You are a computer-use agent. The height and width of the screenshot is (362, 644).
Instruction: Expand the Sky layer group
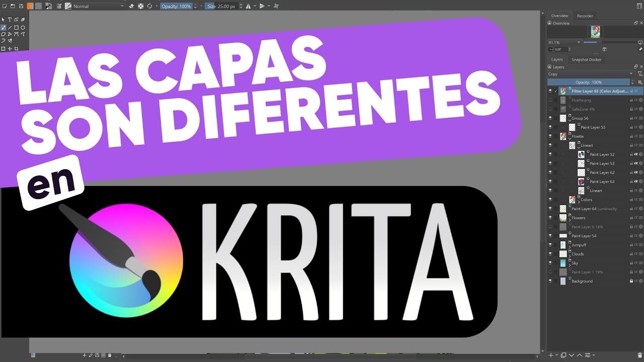[570, 265]
